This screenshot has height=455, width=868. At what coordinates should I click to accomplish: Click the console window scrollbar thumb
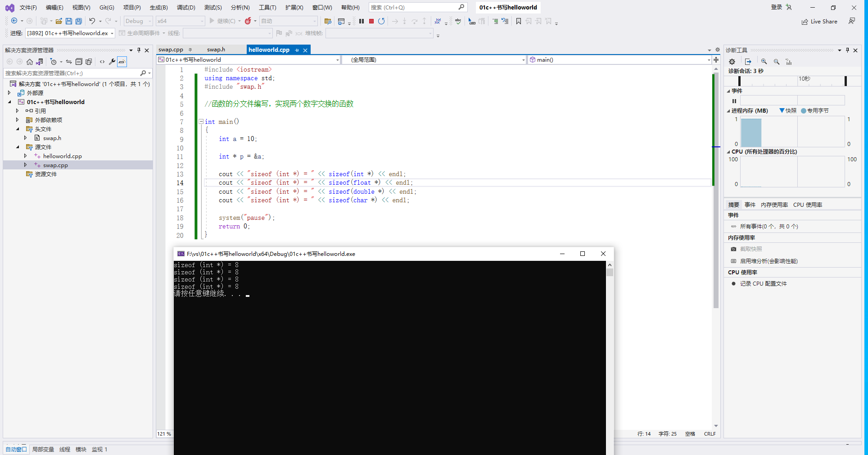610,272
